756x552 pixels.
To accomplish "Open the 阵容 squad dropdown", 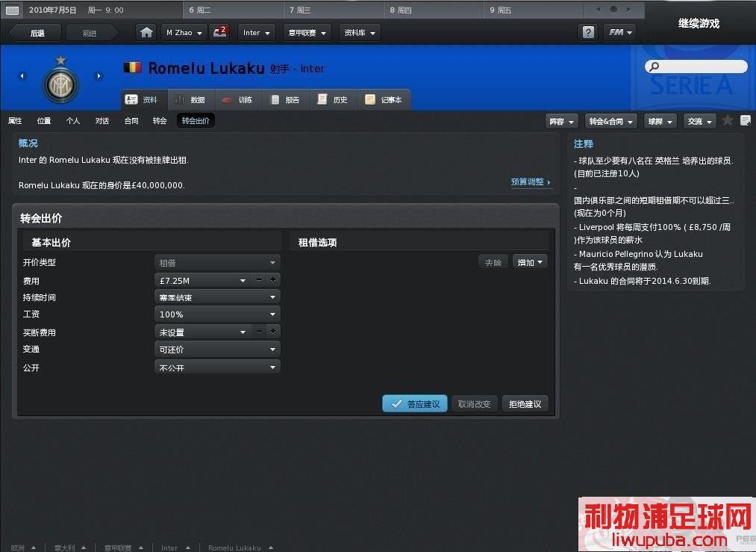I will coord(562,122).
